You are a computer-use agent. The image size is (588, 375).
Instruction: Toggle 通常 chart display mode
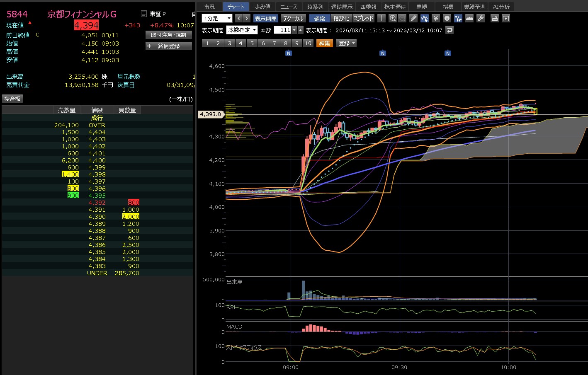pyautogui.click(x=320, y=18)
